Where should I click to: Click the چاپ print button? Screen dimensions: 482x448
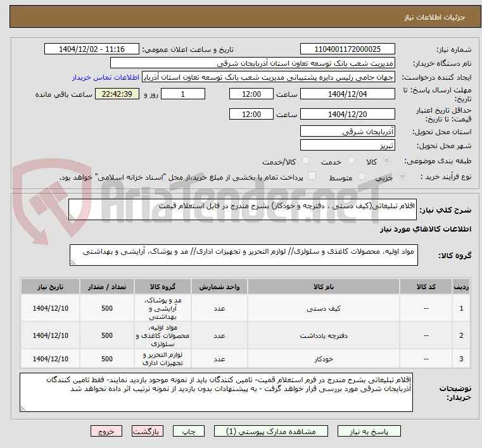pyautogui.click(x=189, y=432)
